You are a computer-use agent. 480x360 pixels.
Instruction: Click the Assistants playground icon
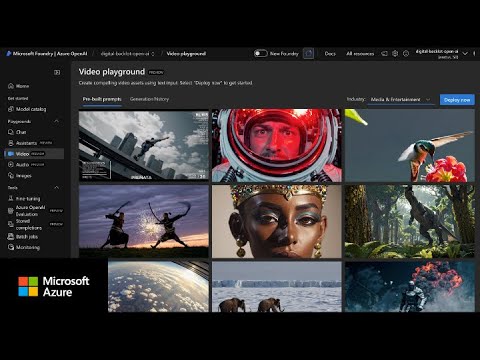coord(11,143)
